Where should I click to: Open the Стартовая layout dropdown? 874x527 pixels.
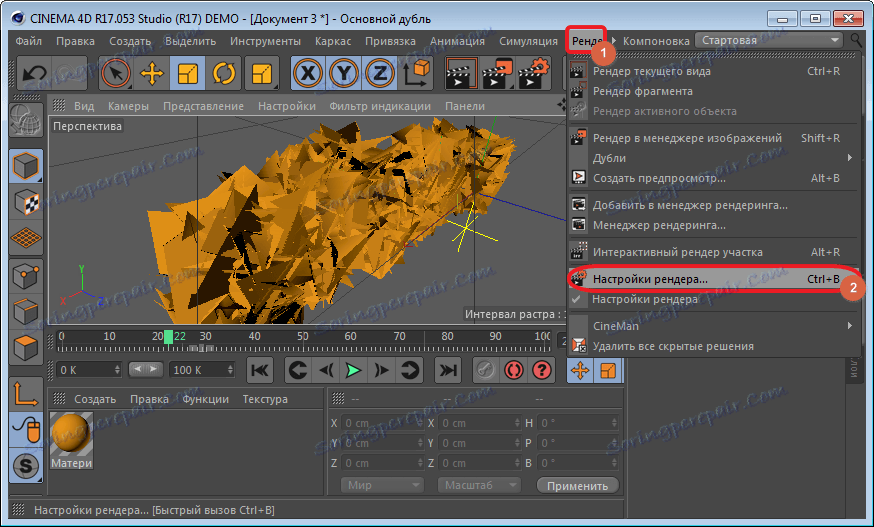click(x=768, y=40)
